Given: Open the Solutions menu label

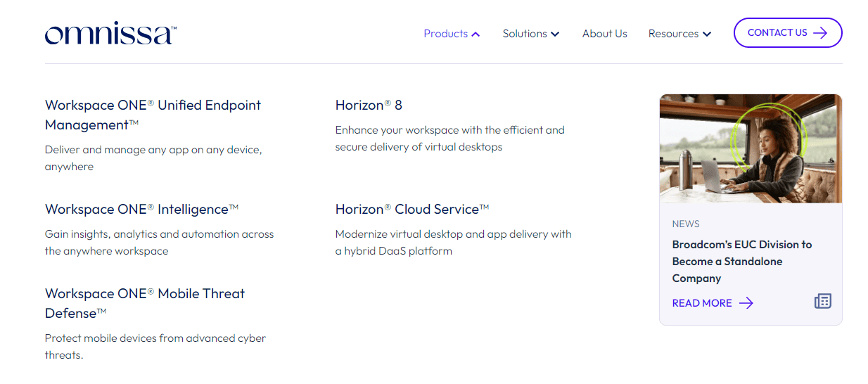Looking at the screenshot, I should [x=524, y=34].
